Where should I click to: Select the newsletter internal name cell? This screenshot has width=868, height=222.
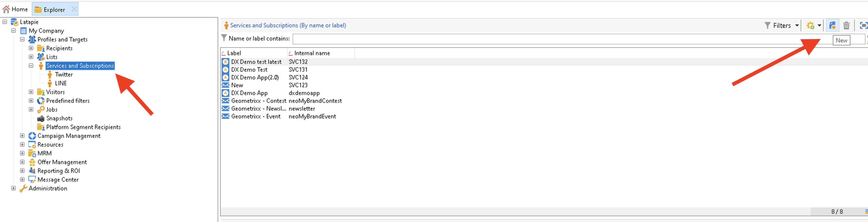tap(302, 109)
